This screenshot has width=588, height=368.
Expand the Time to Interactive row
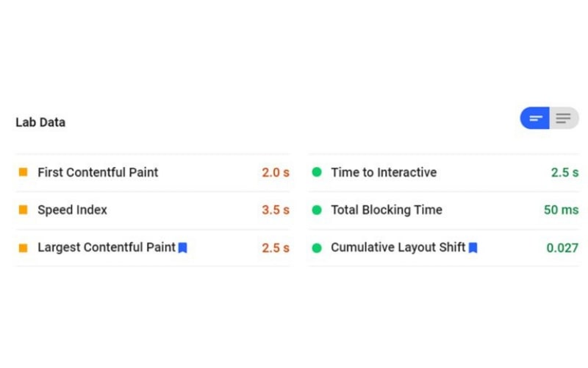pyautogui.click(x=383, y=172)
